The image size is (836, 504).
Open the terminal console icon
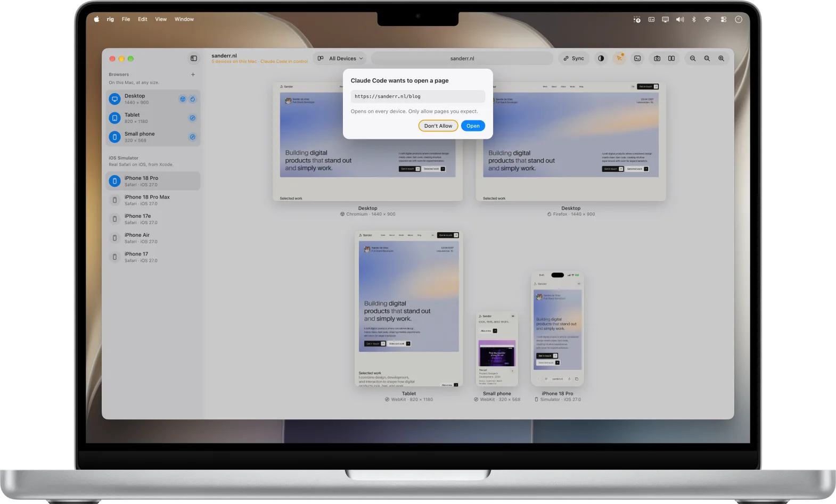click(x=637, y=59)
